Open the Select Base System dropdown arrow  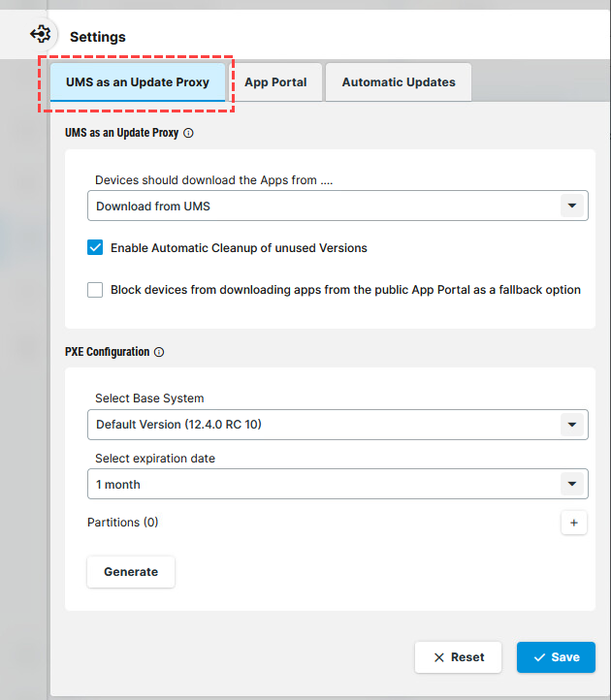572,425
